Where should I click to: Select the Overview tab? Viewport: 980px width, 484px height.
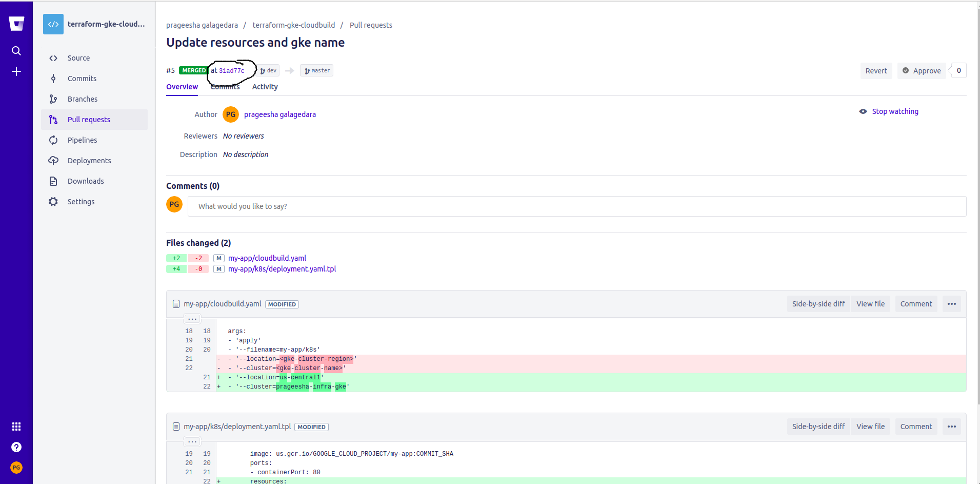(x=182, y=87)
